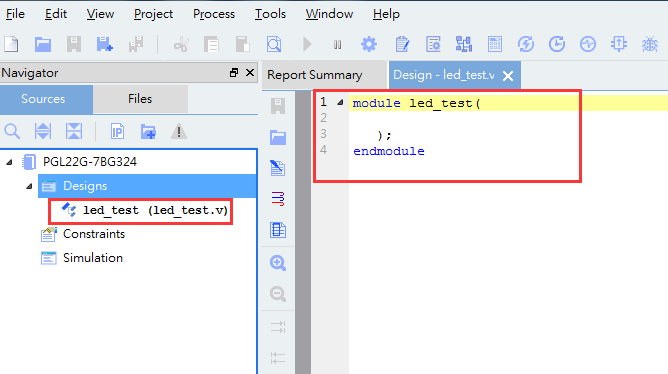Click Navigator search magnifier icon
Viewport: 668px width, 374px height.
(x=12, y=131)
